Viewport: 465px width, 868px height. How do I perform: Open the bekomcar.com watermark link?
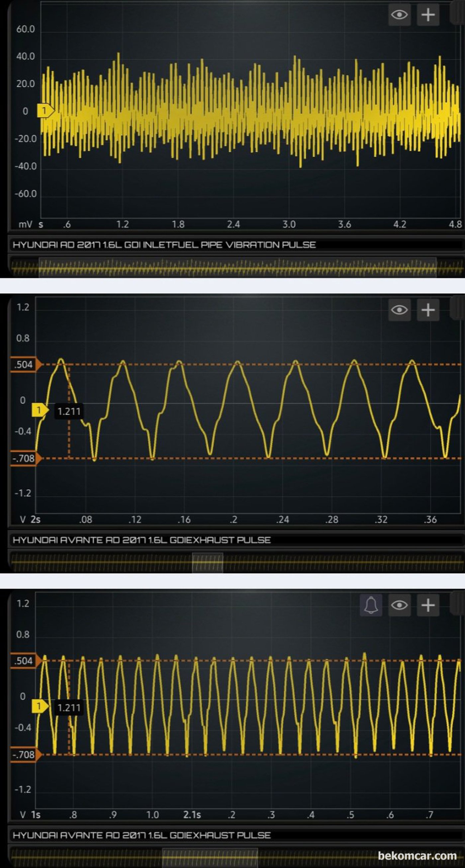coord(417,855)
